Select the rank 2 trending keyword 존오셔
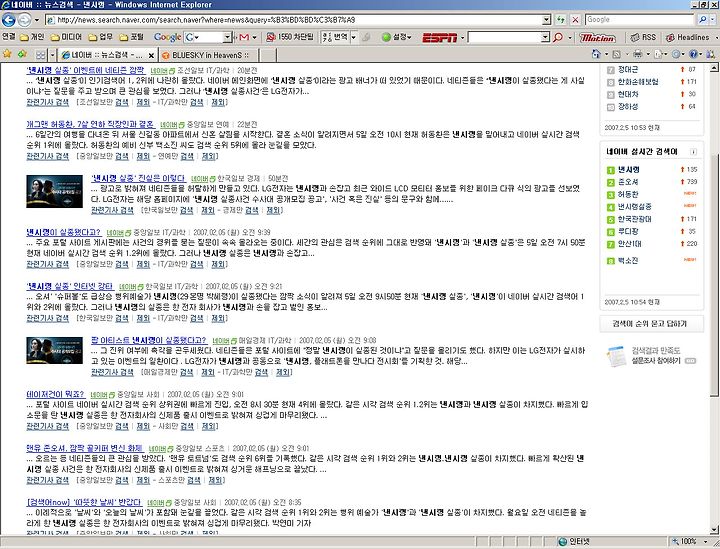This screenshot has width=720, height=549. [x=628, y=182]
